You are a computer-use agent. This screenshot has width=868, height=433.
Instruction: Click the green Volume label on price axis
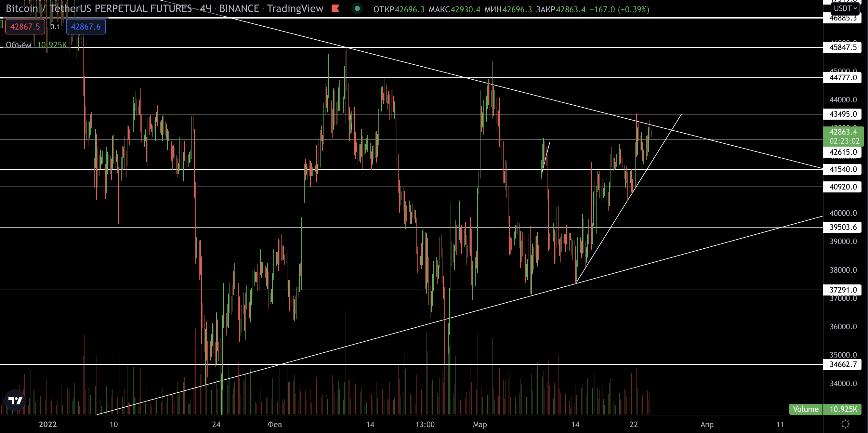tap(805, 409)
